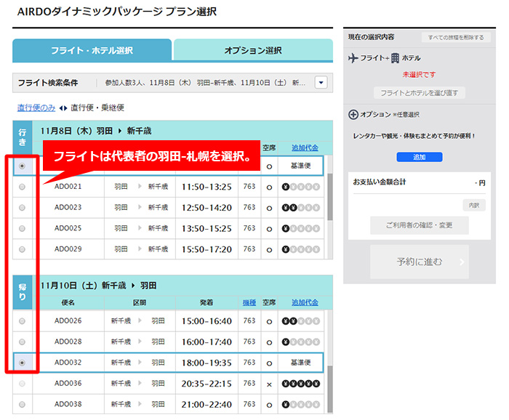
Task: Click flight number ADO023
Action: click(x=68, y=207)
